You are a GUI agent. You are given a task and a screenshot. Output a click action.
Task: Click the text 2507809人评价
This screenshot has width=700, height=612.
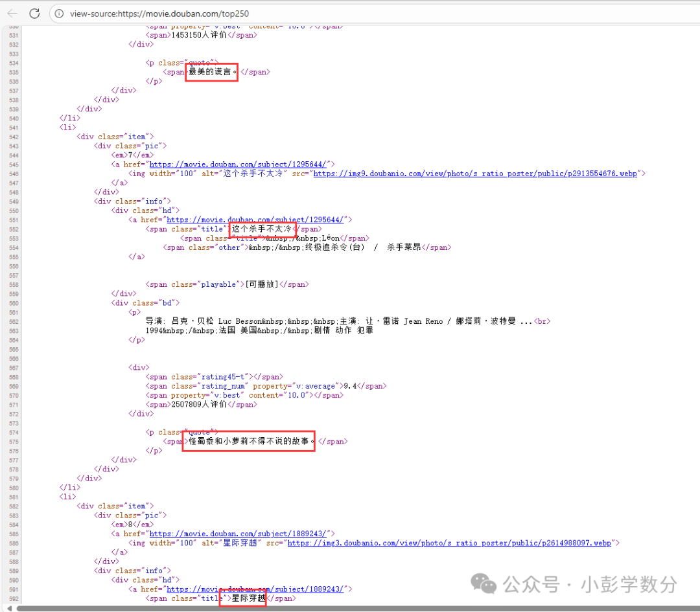click(199, 404)
